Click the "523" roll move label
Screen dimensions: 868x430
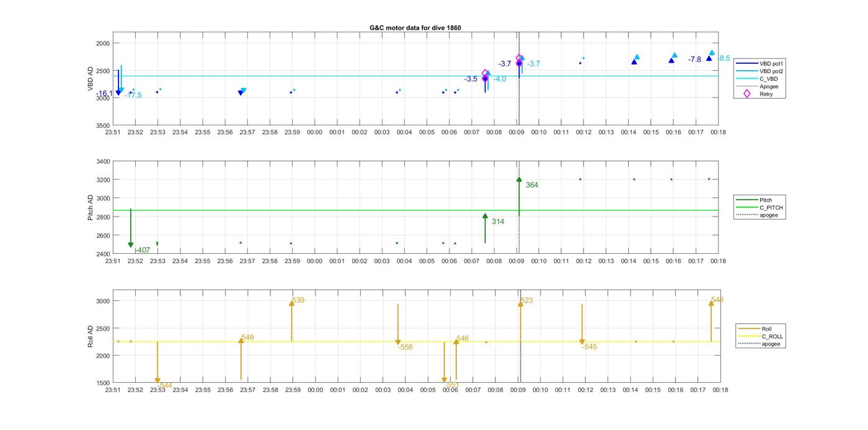point(526,300)
